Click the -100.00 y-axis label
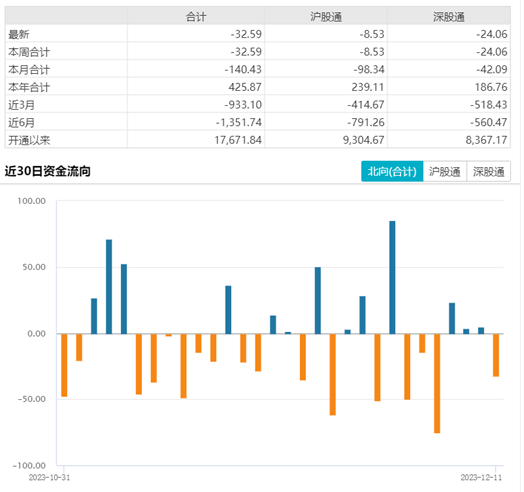 pos(29,466)
